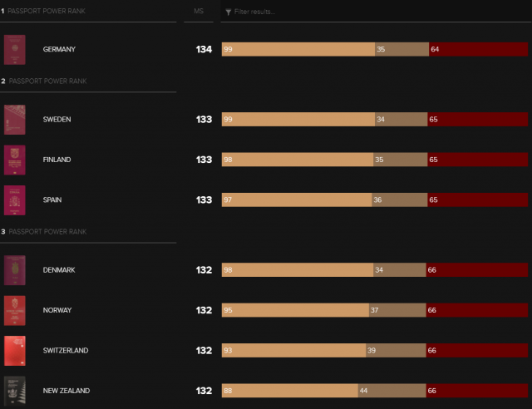Click the filter funnel icon
The width and height of the screenshot is (532, 409).
point(228,12)
